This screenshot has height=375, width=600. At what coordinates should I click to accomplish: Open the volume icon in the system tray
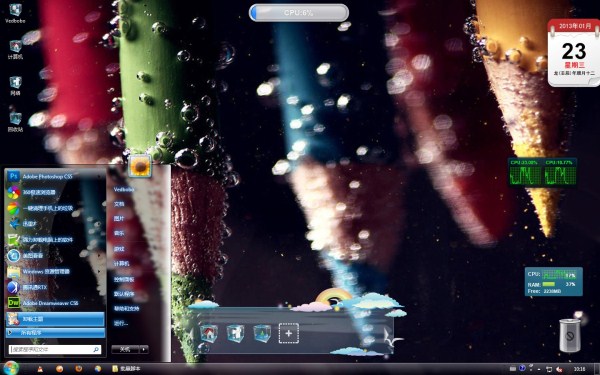tap(559, 369)
